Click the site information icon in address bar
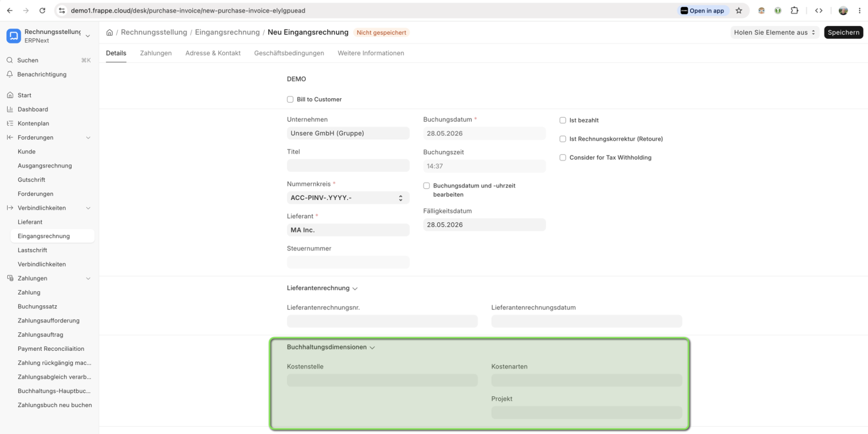The width and height of the screenshot is (868, 434). tap(61, 10)
